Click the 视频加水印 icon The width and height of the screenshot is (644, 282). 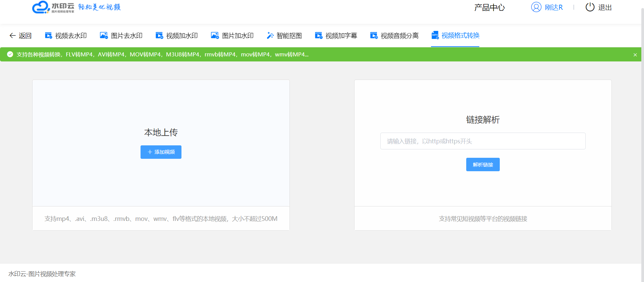pos(159,36)
